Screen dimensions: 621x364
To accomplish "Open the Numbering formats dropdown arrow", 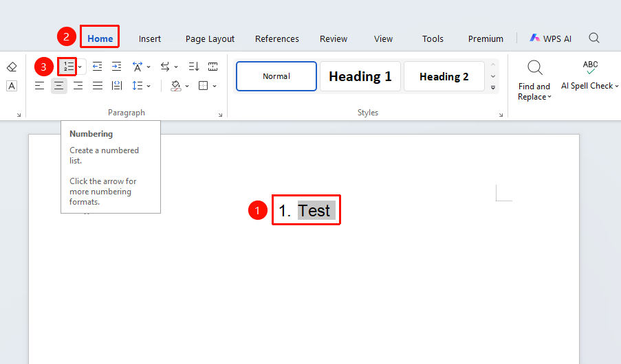I will (80, 67).
